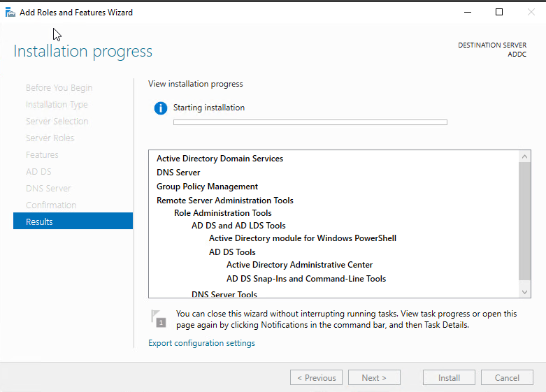The image size is (546, 392).
Task: Click the Previous button
Action: 316,378
